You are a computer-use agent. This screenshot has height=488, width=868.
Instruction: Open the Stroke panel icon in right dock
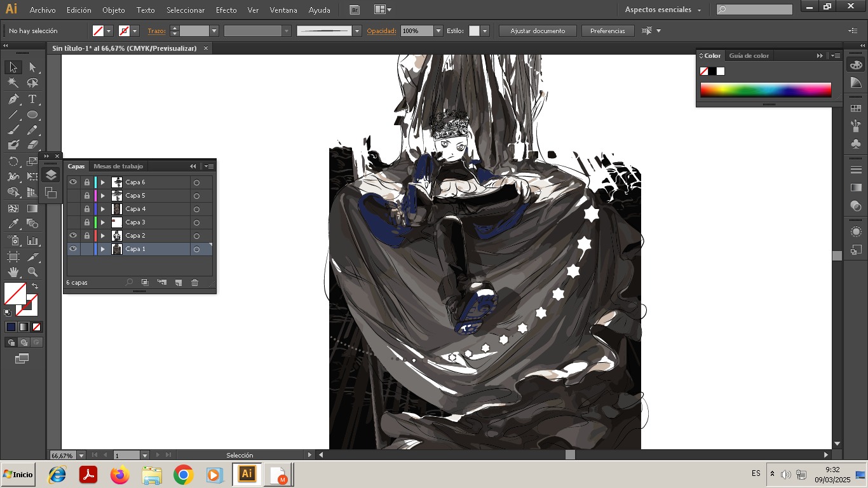pyautogui.click(x=856, y=170)
